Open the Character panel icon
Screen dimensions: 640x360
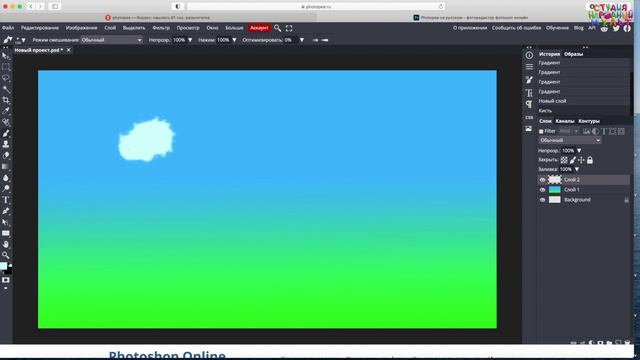point(529,93)
